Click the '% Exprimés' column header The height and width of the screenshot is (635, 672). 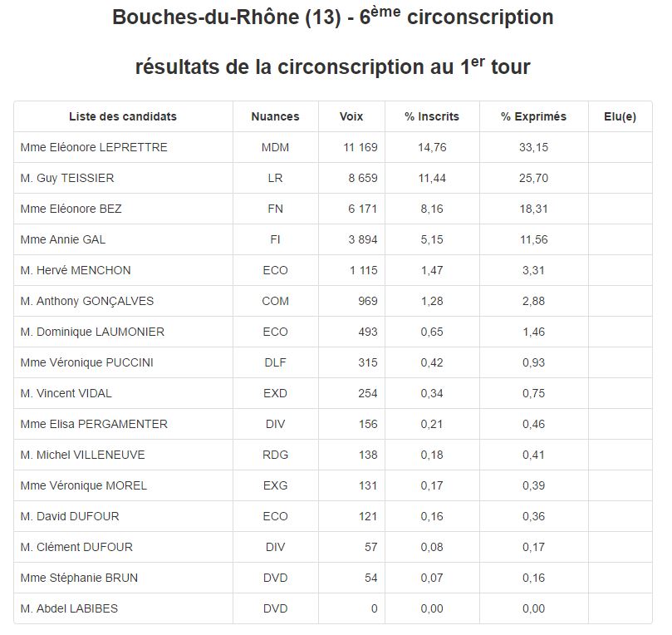coord(533,116)
